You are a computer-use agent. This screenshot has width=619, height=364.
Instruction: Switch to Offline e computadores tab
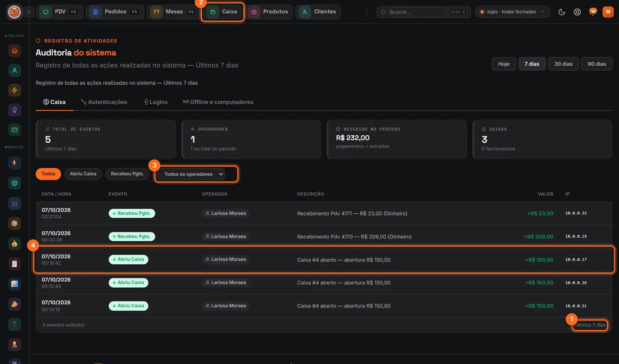(x=218, y=102)
